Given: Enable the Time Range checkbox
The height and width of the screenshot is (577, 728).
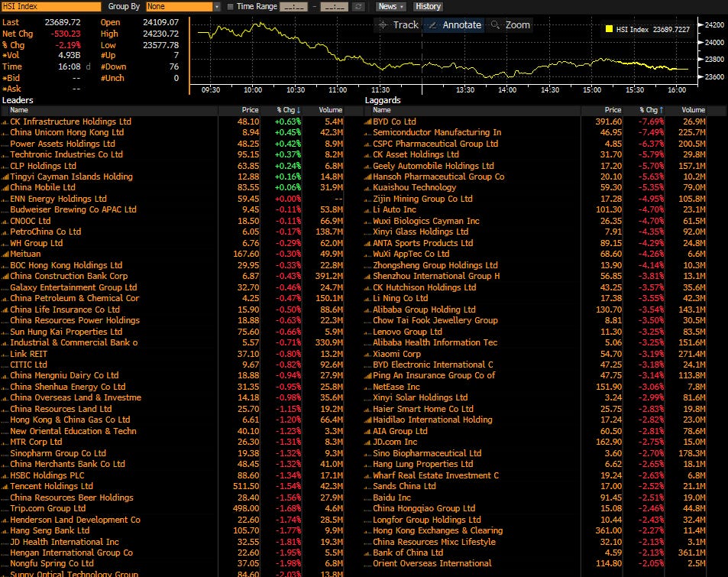Looking at the screenshot, I should coord(230,7).
